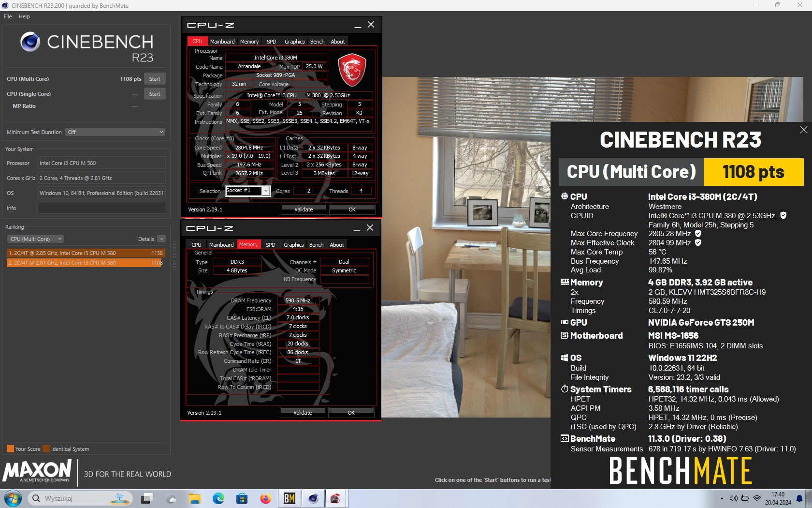812x508 pixels.
Task: Click the BenchMate logo at overlay bottom
Action: [681, 471]
